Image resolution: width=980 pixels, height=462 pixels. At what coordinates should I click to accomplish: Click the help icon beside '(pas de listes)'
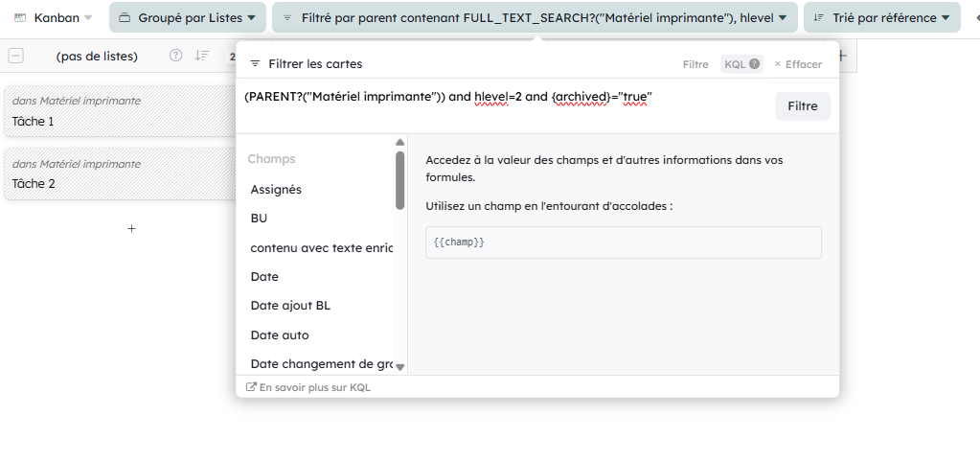pos(175,56)
